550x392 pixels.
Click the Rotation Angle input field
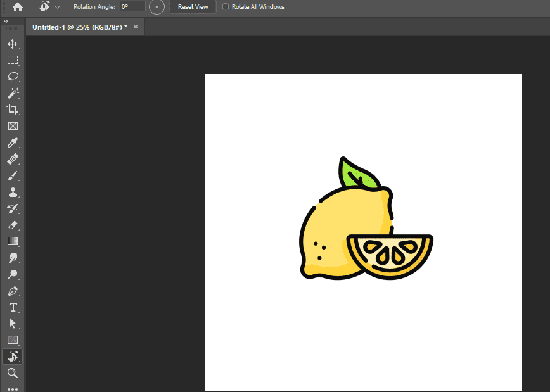(132, 6)
